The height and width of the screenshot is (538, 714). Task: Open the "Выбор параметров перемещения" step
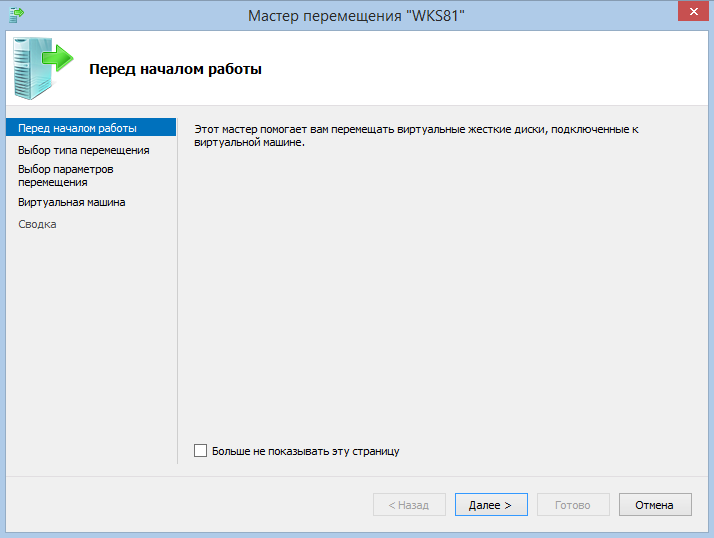click(66, 176)
